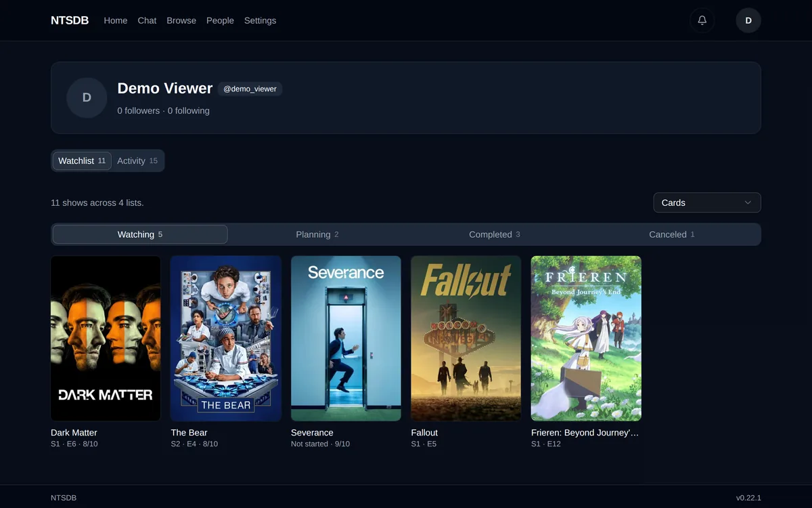Open Chat from navigation bar
Screen dimensions: 812x508
pos(147,20)
